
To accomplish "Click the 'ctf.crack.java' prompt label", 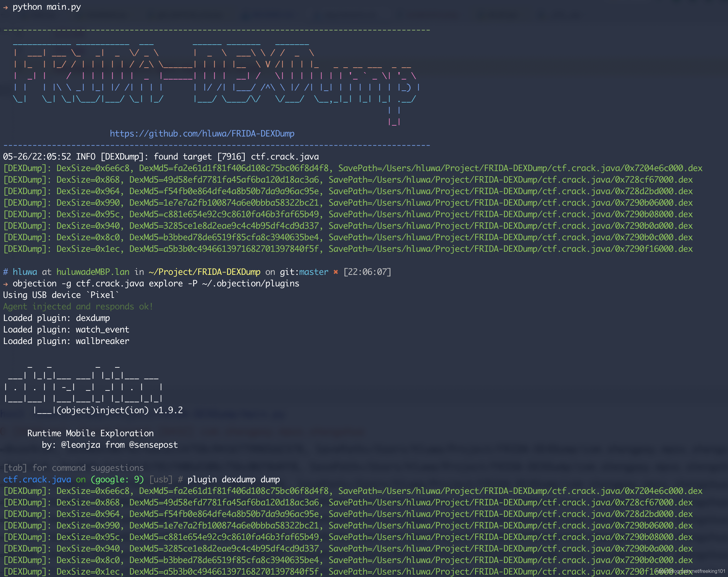I will [37, 480].
